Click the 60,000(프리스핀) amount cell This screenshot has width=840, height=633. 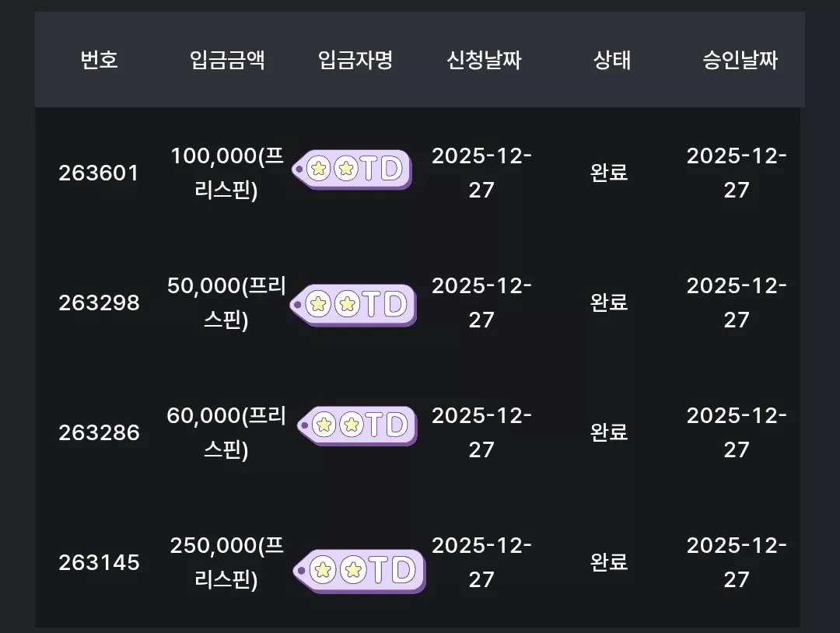tap(226, 432)
